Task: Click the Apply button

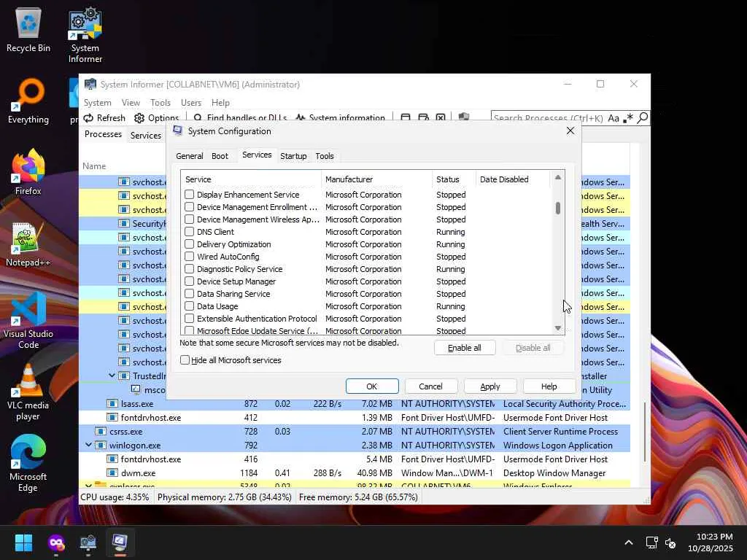Action: (490, 386)
